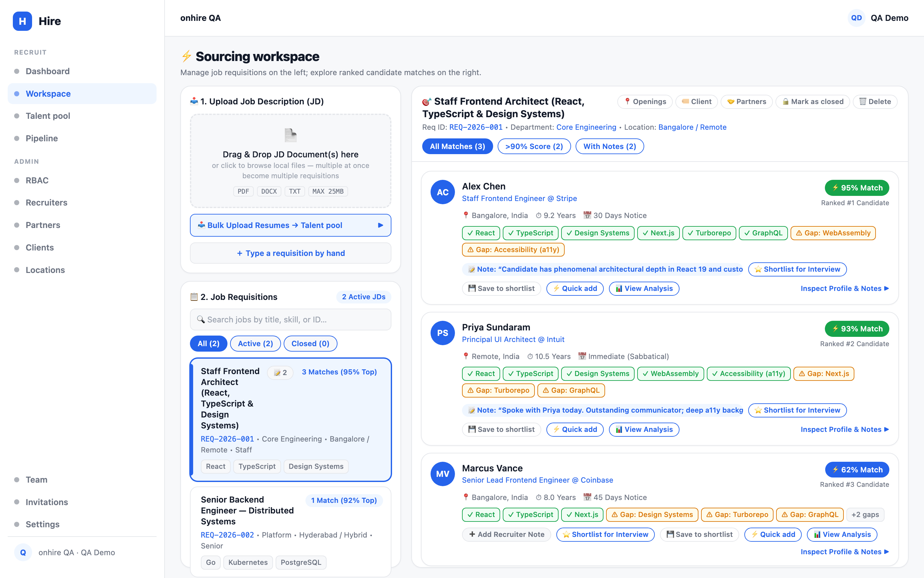Save Priya Sundaram to shortlist
Screen dimensions: 924x578
click(x=501, y=429)
